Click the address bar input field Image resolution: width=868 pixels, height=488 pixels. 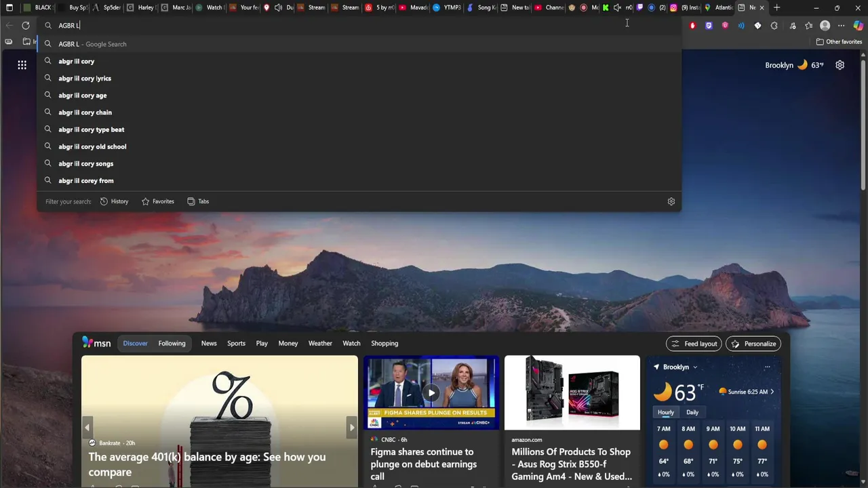[359, 26]
